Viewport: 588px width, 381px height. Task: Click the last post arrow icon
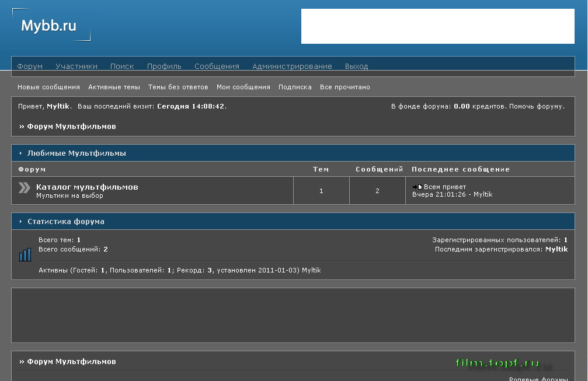coord(417,187)
